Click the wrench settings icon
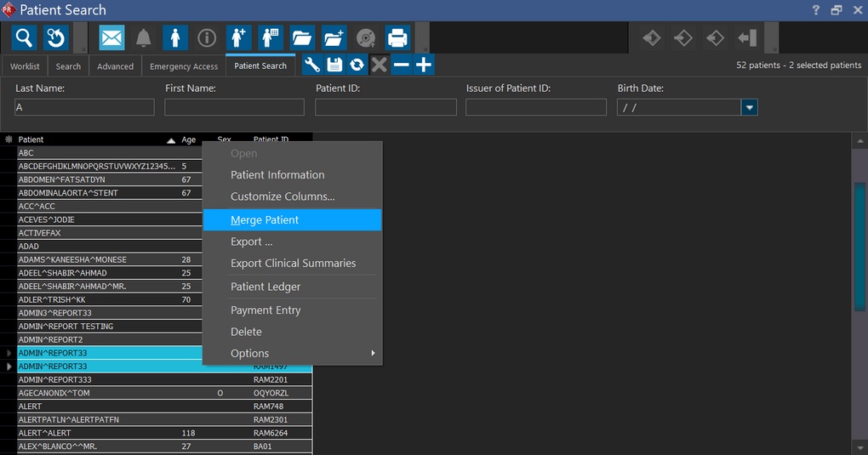The width and height of the screenshot is (868, 455). tap(312, 65)
